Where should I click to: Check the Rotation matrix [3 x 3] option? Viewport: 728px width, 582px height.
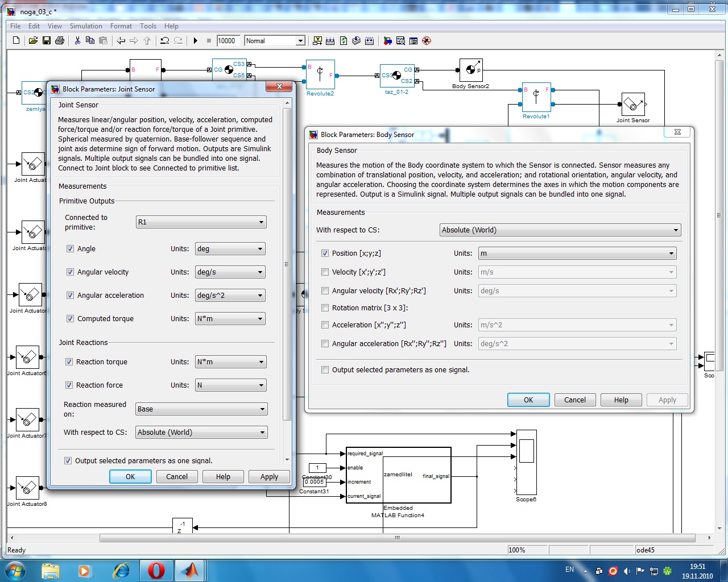tap(325, 308)
